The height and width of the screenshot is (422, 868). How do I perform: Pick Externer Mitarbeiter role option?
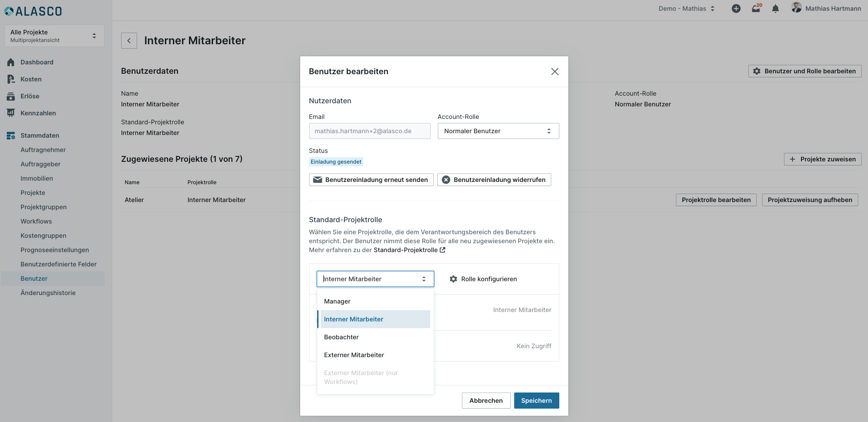354,355
